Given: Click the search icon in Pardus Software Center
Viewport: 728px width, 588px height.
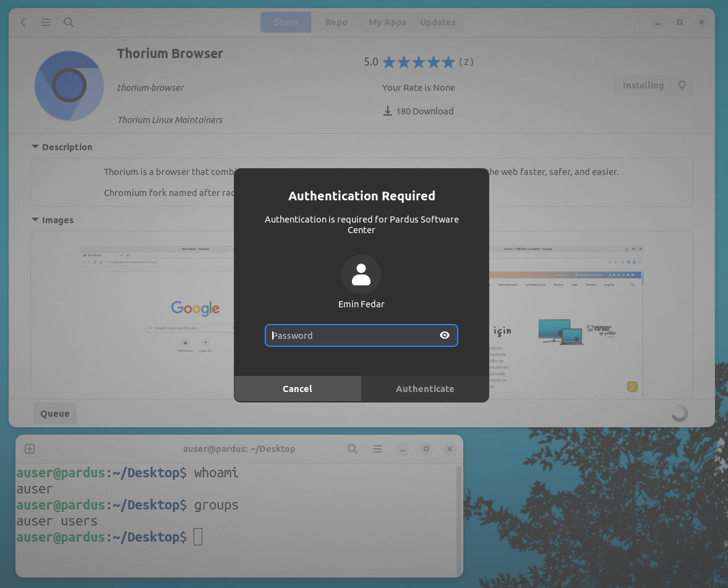Looking at the screenshot, I should tap(68, 22).
